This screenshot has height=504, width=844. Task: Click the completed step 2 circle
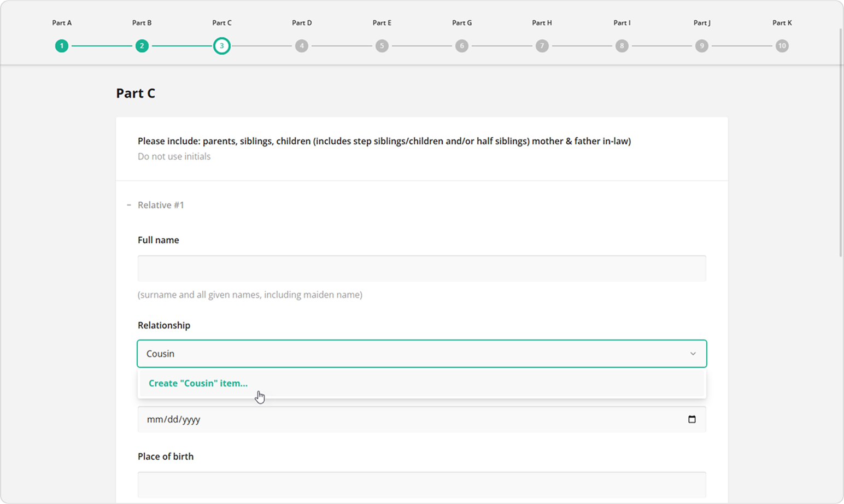click(x=142, y=46)
